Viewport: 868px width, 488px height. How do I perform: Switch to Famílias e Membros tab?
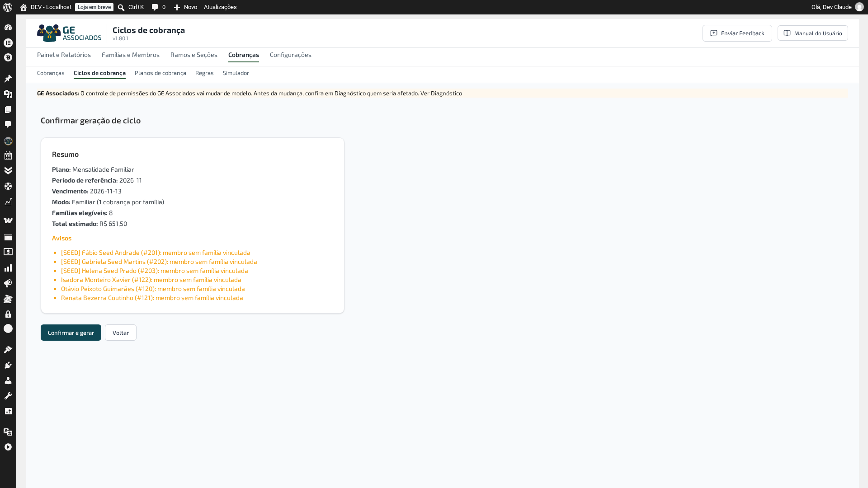[x=131, y=55]
